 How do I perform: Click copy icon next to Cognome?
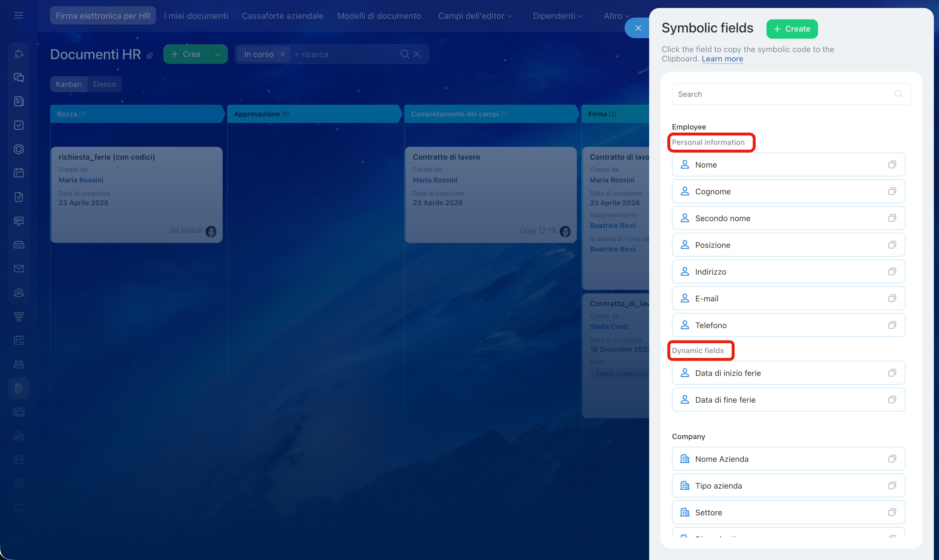(892, 191)
